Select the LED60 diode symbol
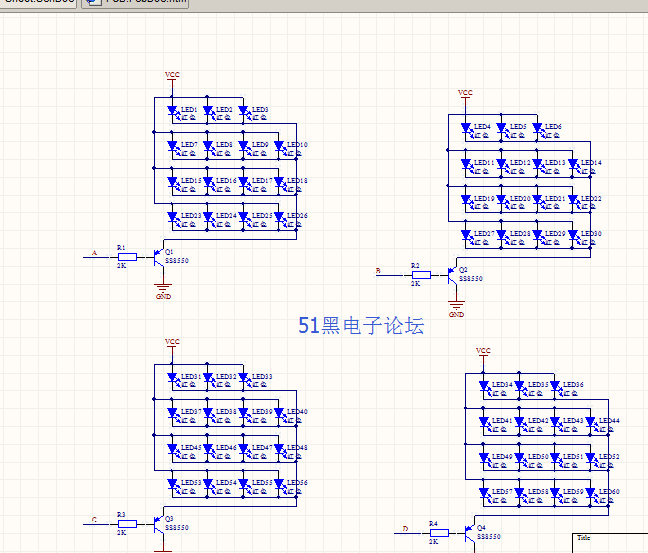Image resolution: width=648 pixels, height=553 pixels. coord(591,493)
